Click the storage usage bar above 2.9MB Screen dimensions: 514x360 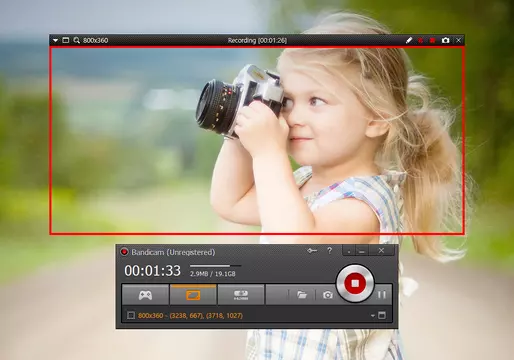coord(215,266)
